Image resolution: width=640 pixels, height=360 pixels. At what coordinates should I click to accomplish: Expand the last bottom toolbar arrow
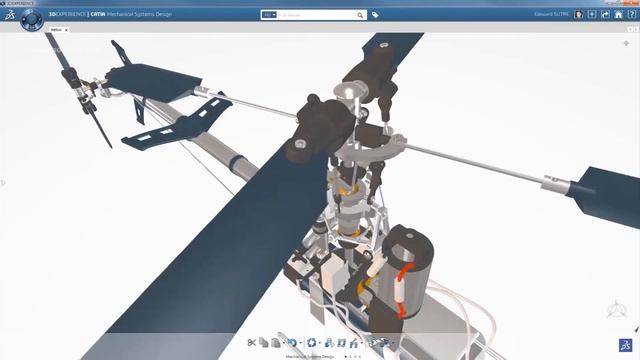393,342
